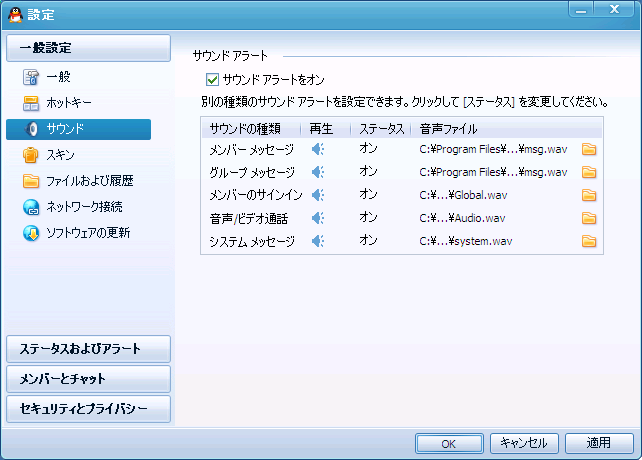Open the スキン settings page

60,155
